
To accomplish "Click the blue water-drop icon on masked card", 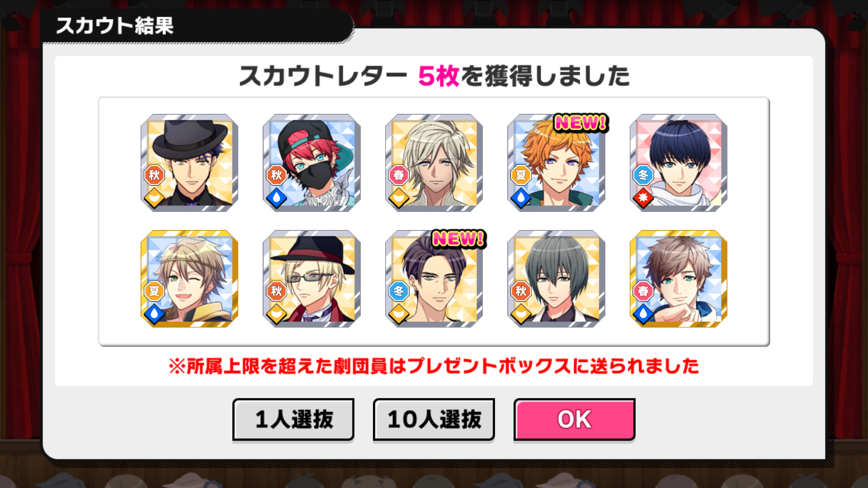I will [277, 198].
